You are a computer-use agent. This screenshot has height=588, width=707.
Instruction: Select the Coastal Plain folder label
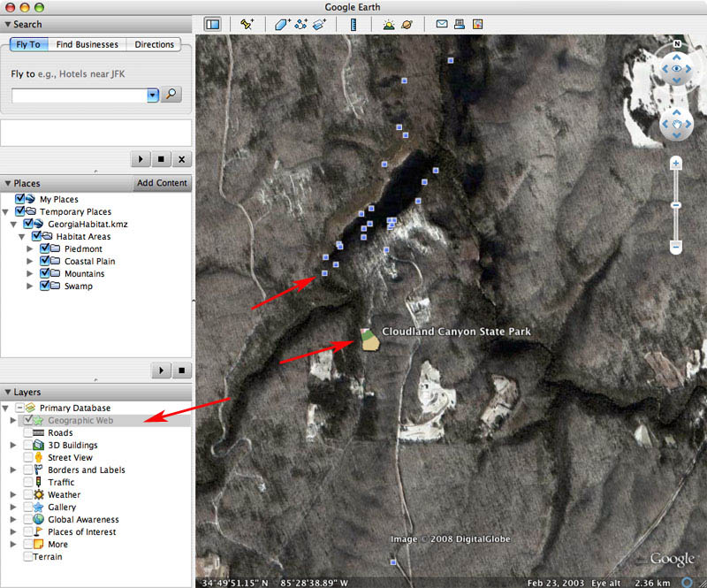tap(90, 261)
